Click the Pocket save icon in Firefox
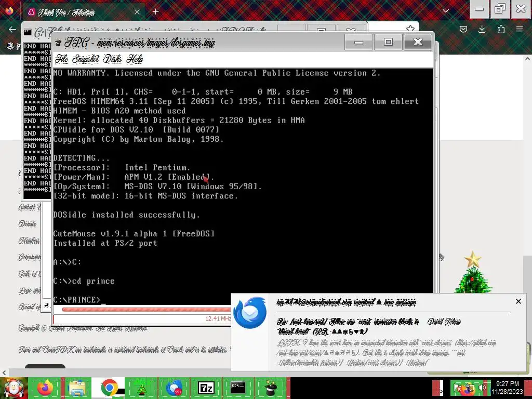 pos(463,29)
